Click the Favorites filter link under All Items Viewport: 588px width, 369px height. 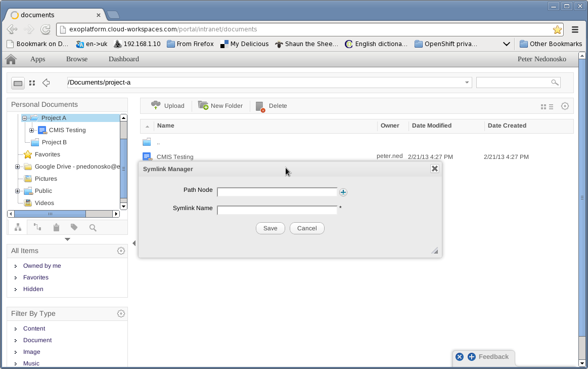click(x=35, y=277)
